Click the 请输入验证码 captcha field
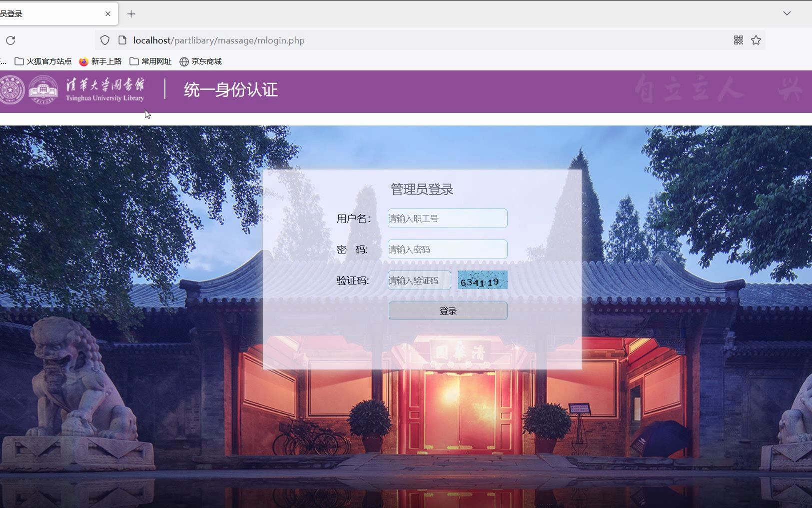Screen dimensions: 812x508 pyautogui.click(x=419, y=280)
